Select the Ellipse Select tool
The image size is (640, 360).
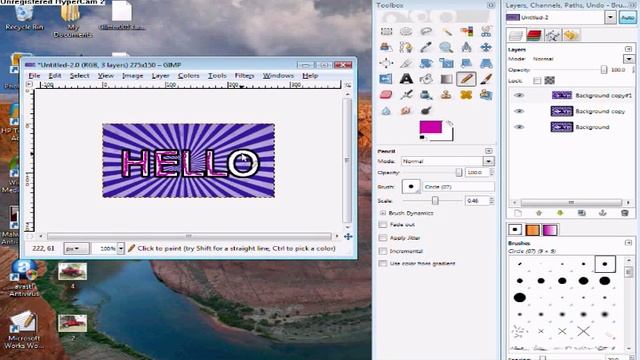[406, 31]
